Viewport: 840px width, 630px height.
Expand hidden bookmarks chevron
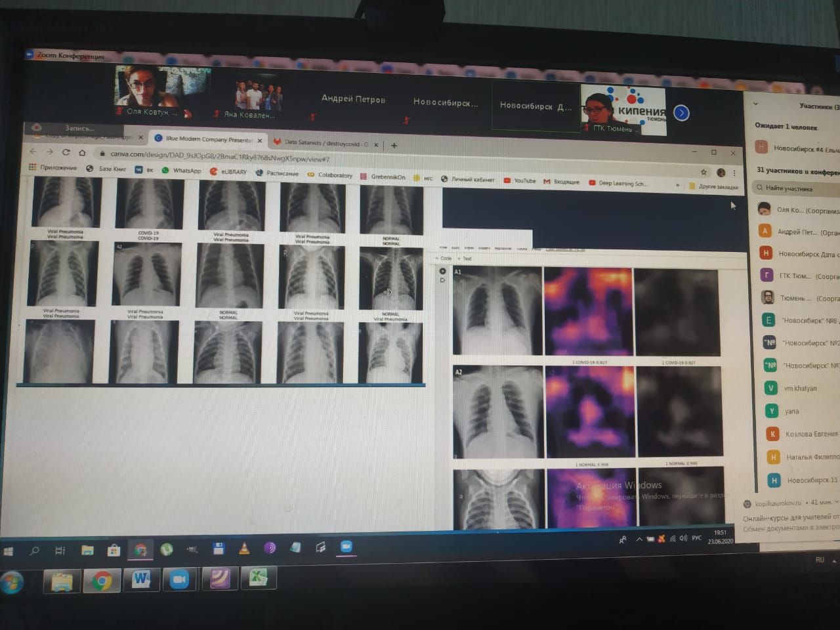click(x=677, y=185)
